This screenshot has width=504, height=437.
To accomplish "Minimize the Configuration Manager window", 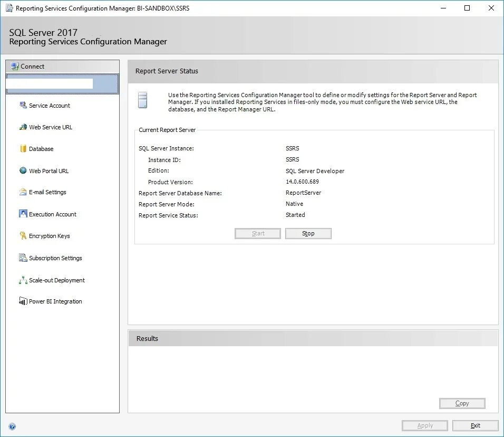I will (443, 8).
